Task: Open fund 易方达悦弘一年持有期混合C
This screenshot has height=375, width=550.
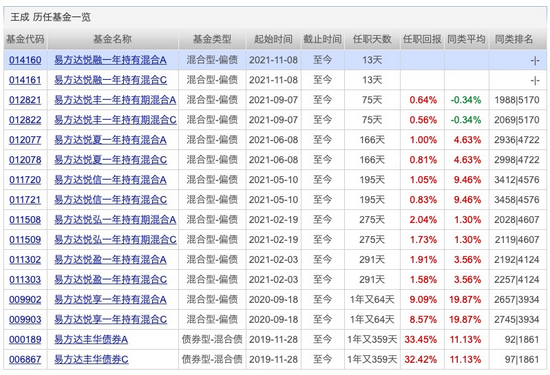Action: click(x=115, y=240)
